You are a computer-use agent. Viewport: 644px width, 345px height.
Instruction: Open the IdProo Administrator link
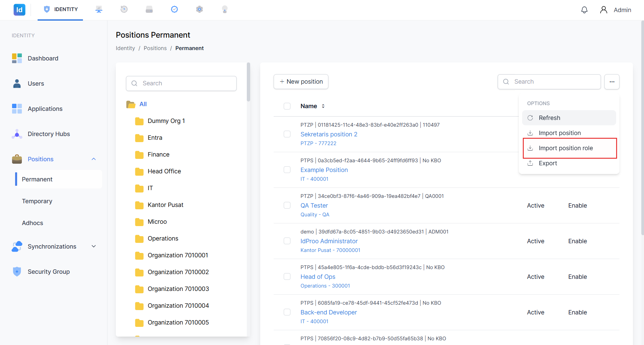(329, 241)
